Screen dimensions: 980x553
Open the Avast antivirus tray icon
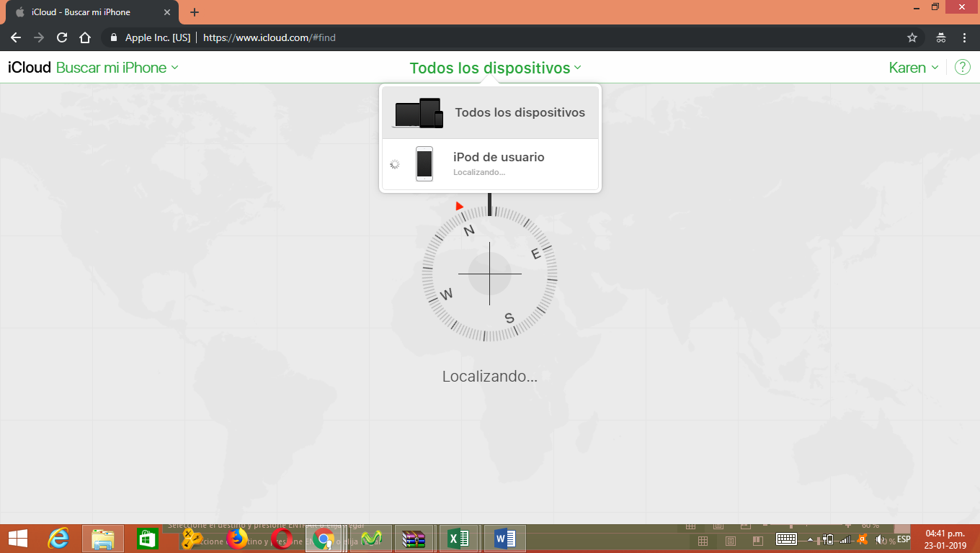click(x=863, y=539)
